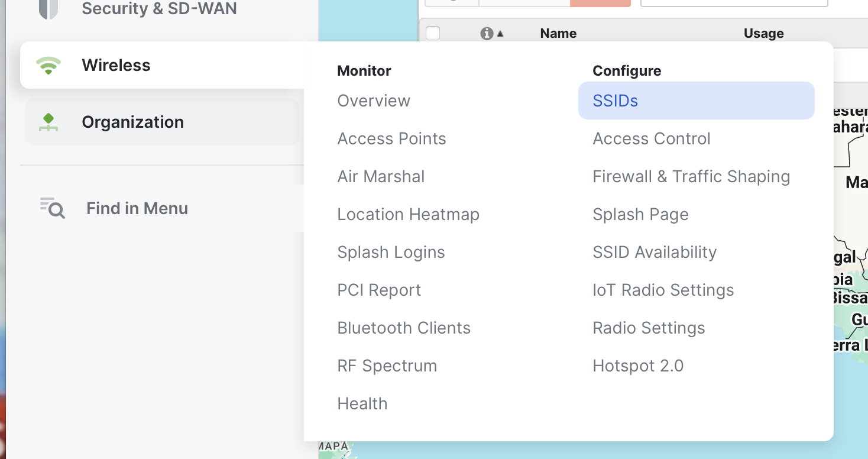Open Access Control configuration page
The image size is (868, 459).
coord(652,138)
